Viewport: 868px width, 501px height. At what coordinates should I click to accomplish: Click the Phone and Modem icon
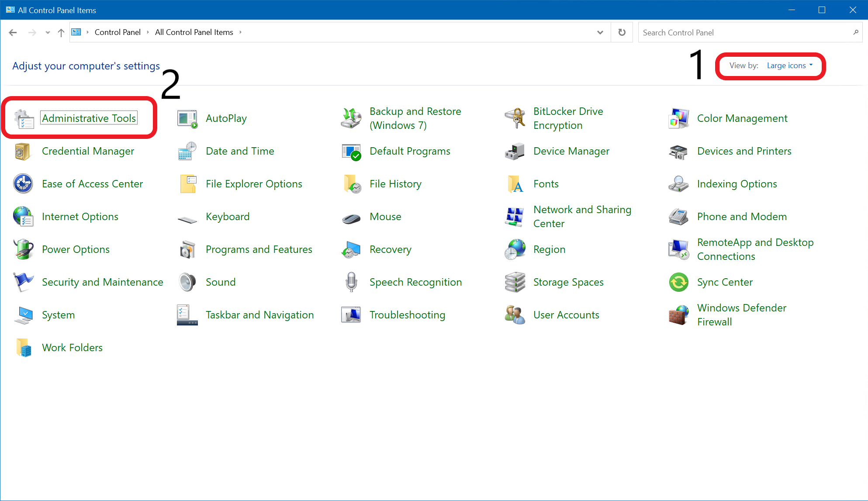coord(679,217)
